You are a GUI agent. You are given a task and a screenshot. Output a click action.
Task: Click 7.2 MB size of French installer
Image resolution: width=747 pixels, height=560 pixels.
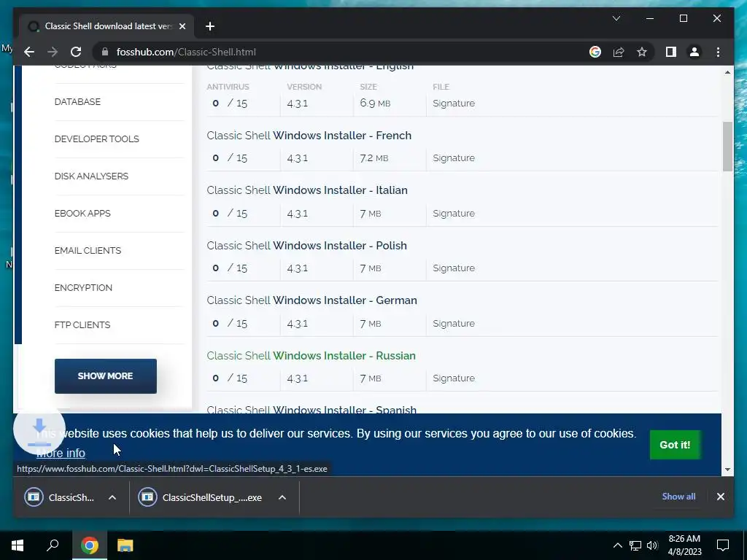click(x=374, y=158)
